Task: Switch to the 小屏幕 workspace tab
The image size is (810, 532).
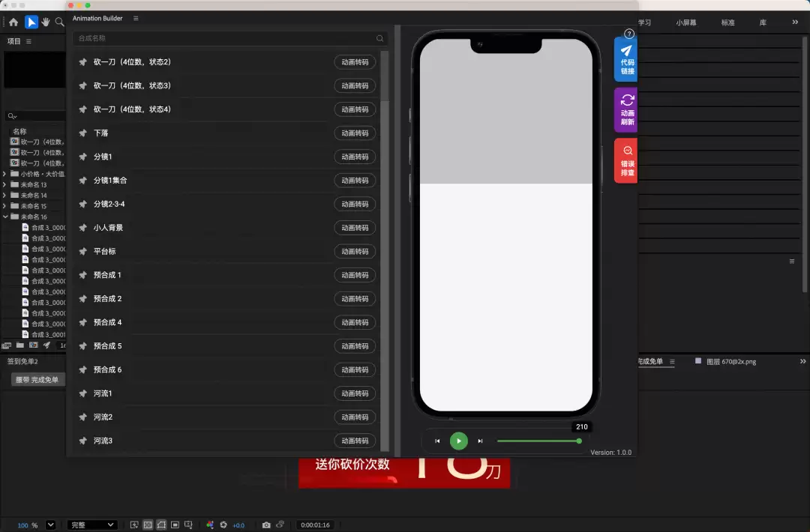Action: 686,22
